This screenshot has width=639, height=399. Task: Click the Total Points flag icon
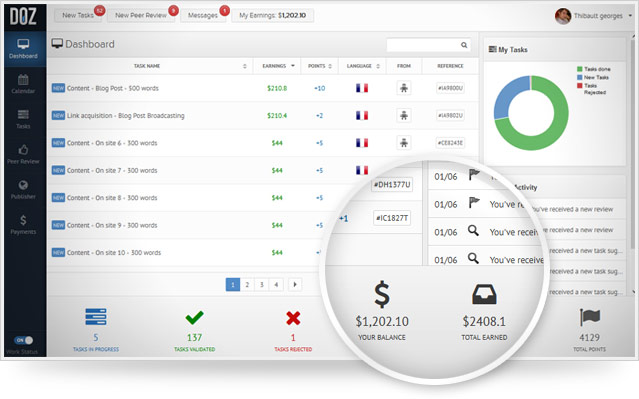click(589, 317)
